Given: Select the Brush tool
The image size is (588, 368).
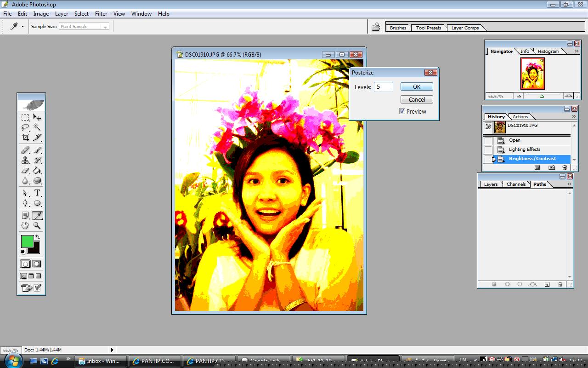Looking at the screenshot, I should 37,150.
